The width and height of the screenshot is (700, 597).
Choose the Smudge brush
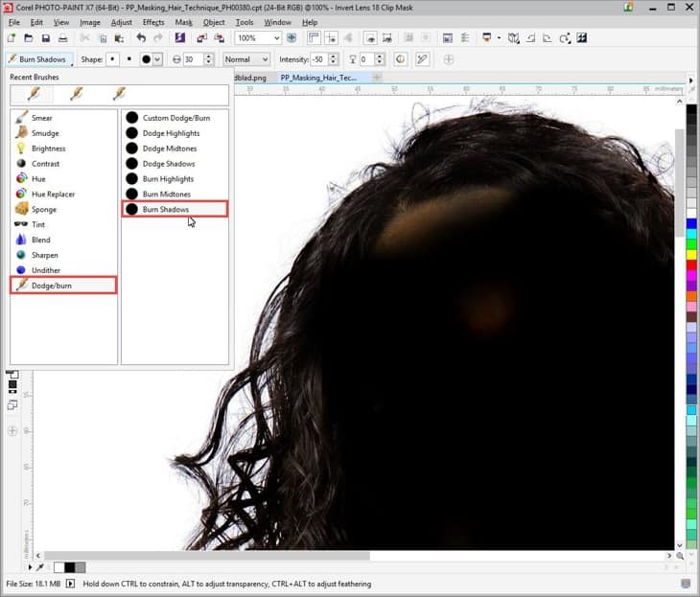[x=44, y=133]
